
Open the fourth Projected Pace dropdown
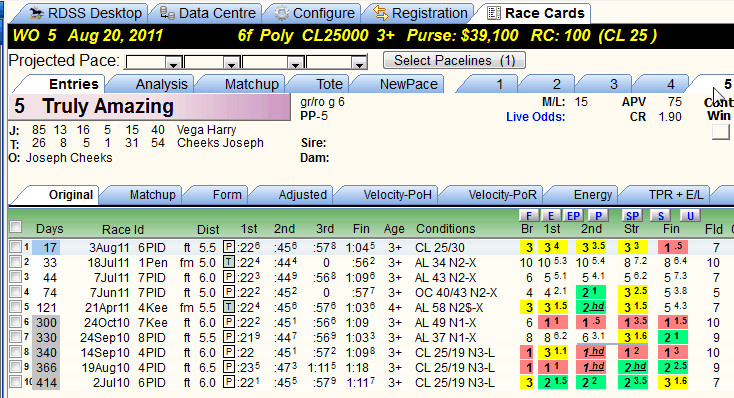point(359,62)
